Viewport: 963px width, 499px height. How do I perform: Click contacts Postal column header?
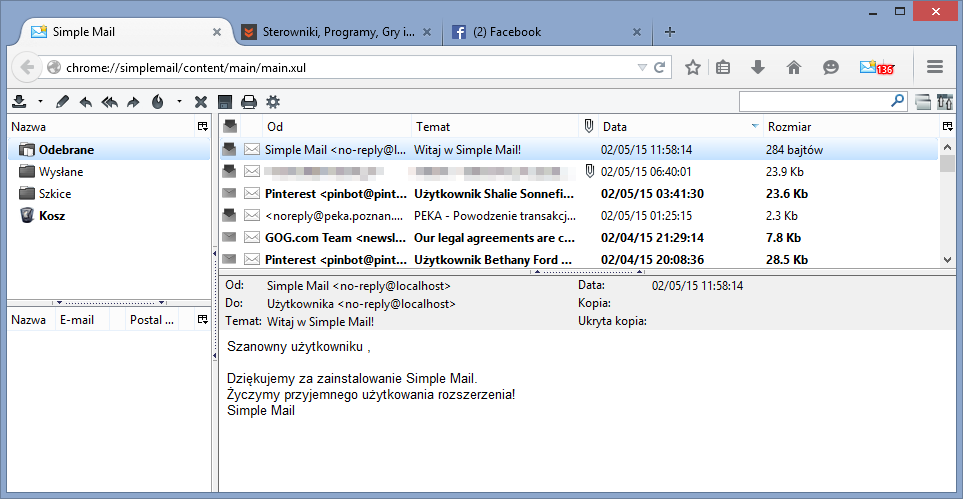pyautogui.click(x=152, y=320)
